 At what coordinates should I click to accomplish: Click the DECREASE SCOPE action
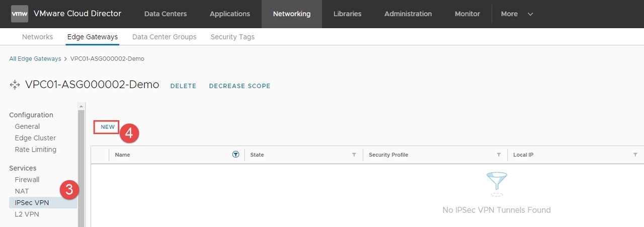tap(239, 86)
